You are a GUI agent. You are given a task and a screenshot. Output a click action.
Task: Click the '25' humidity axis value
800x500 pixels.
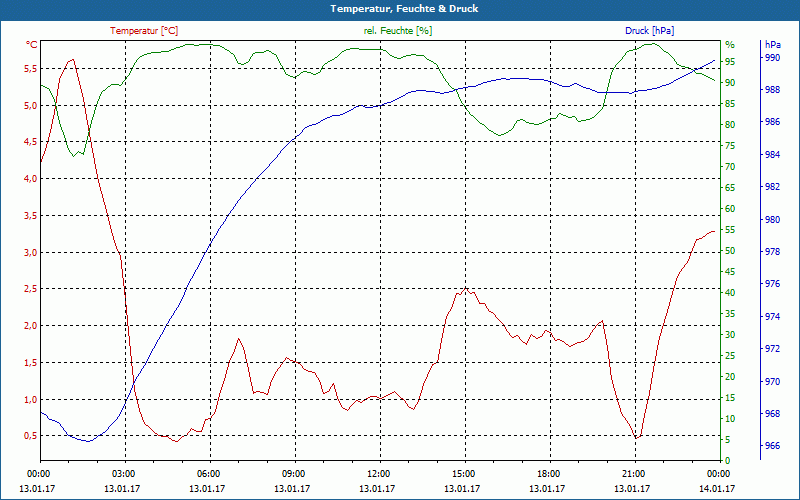coord(730,356)
